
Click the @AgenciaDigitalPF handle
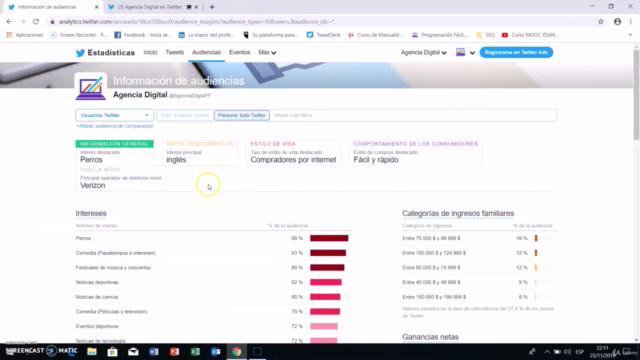[x=190, y=96]
